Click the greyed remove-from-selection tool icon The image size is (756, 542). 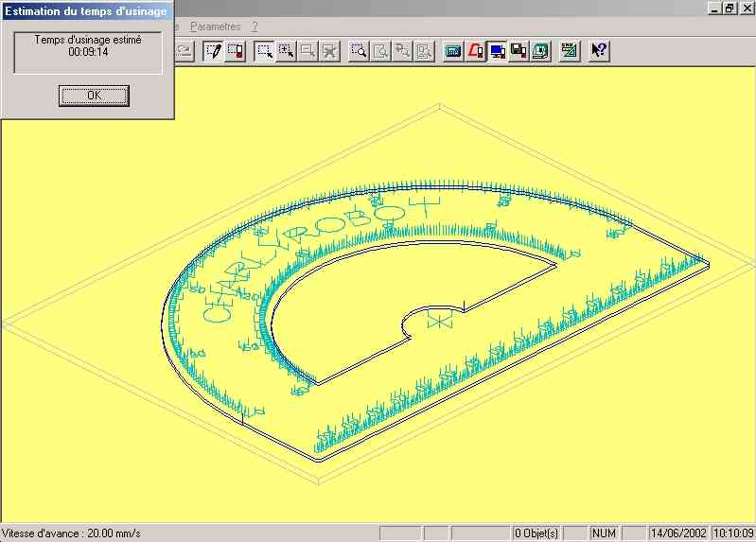pos(308,51)
